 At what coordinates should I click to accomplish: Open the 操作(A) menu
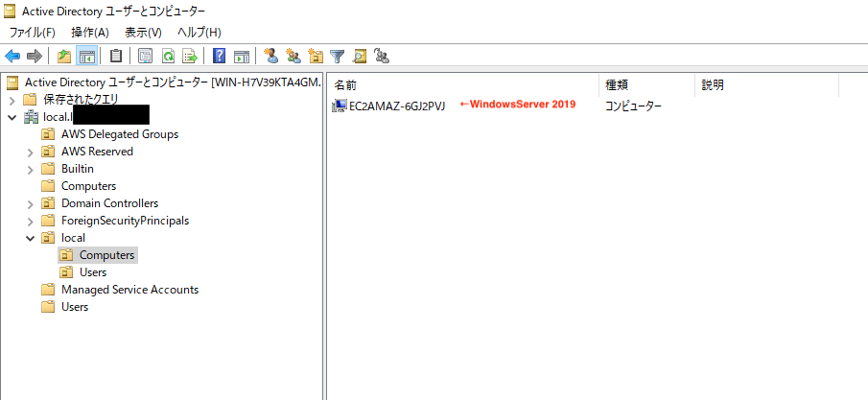coord(90,32)
